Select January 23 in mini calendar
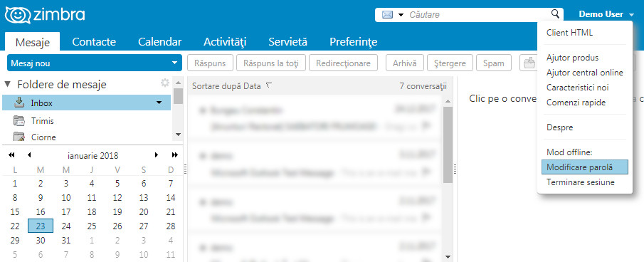 (x=41, y=226)
